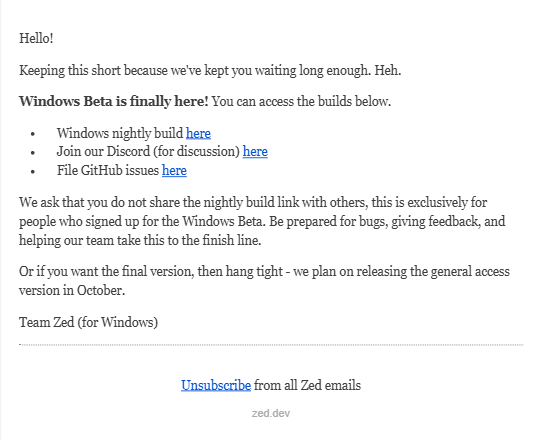Click the zed.dev footer text
The width and height of the screenshot is (539, 440).
pyautogui.click(x=271, y=413)
